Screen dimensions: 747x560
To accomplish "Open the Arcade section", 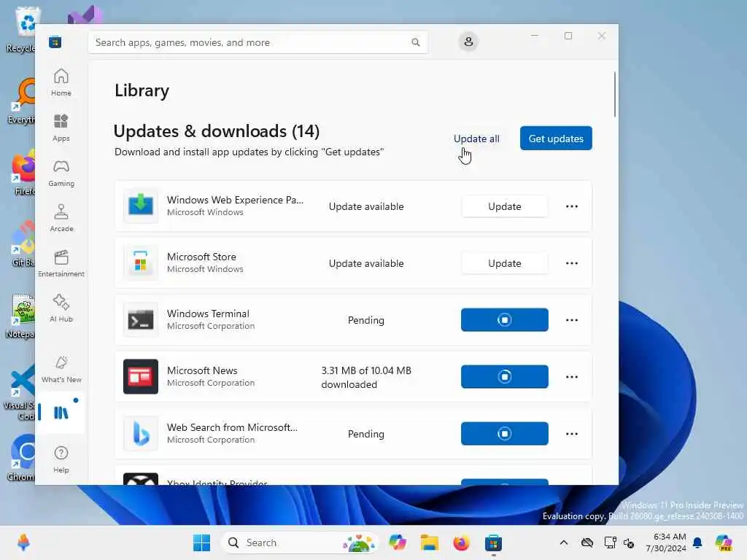I will pos(61,218).
